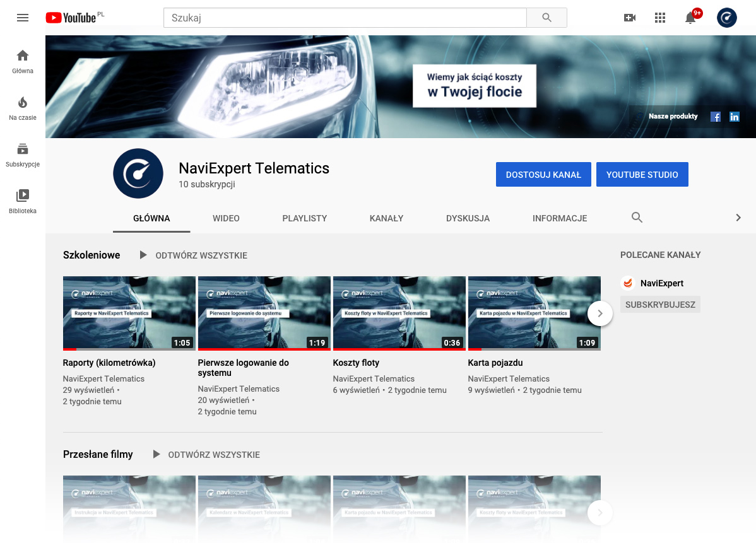
Task: Open the hamburger guide menu
Action: coord(23,18)
